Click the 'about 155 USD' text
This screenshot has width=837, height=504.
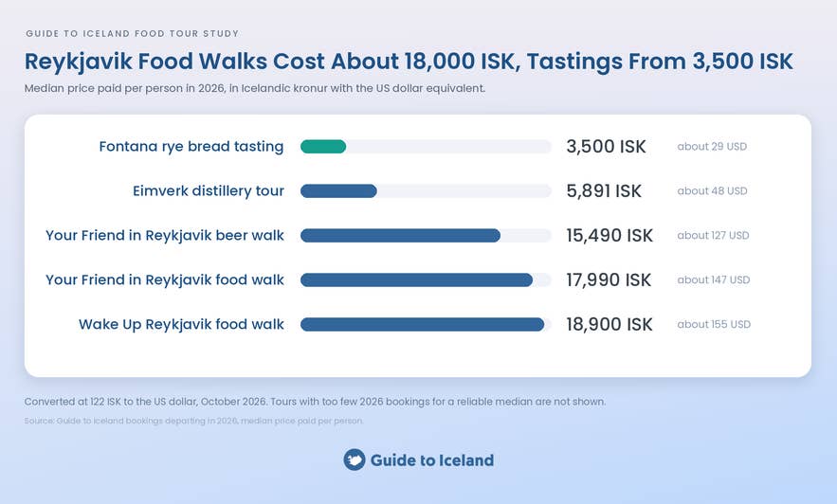pyautogui.click(x=714, y=324)
